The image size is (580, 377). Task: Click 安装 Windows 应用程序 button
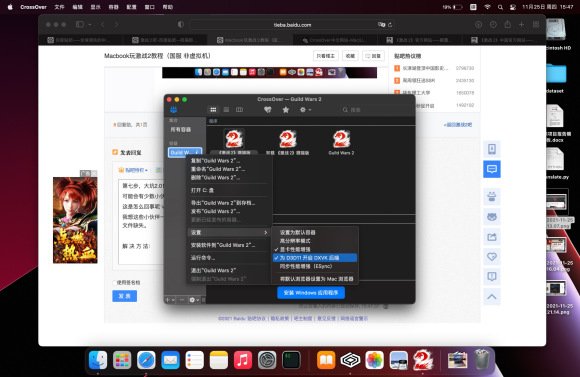(311, 293)
